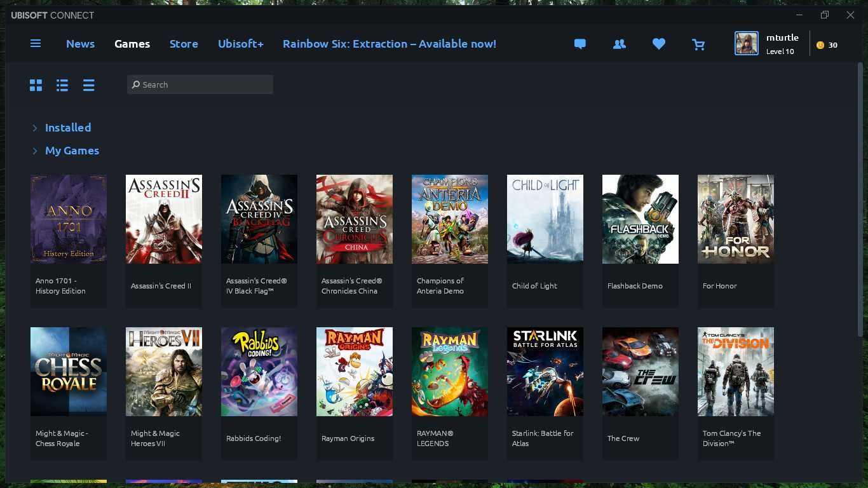Image resolution: width=868 pixels, height=488 pixels.
Task: Open the wishlist heart icon
Action: (x=659, y=44)
